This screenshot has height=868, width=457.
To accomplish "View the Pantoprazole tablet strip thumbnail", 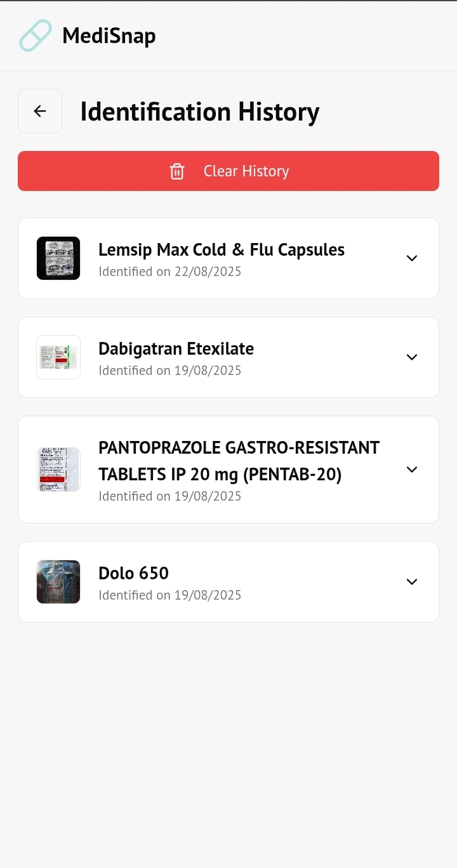I will pos(58,470).
